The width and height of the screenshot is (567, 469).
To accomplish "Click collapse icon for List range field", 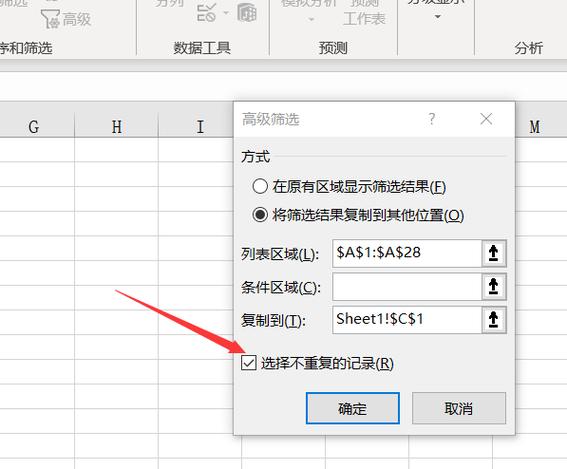I will (494, 253).
